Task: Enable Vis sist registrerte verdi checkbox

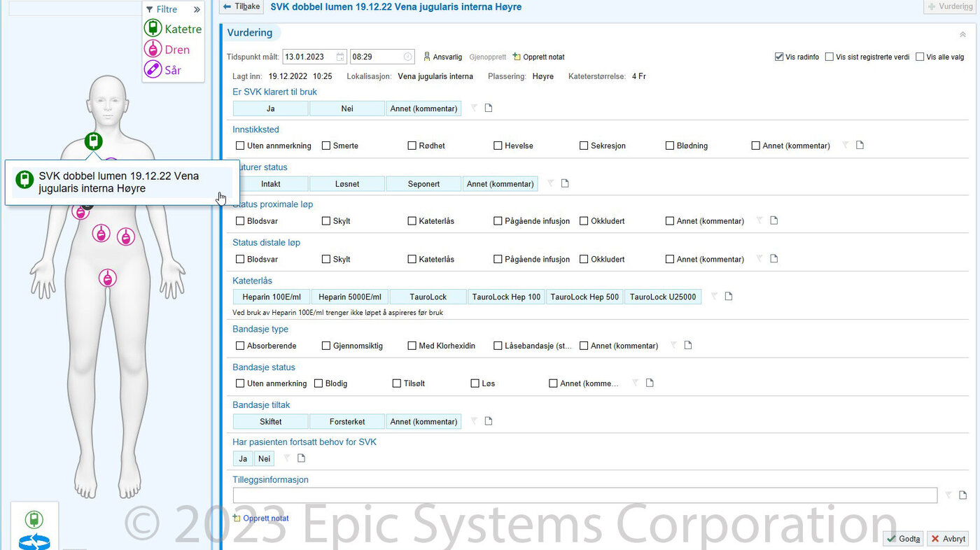Action: tap(829, 57)
